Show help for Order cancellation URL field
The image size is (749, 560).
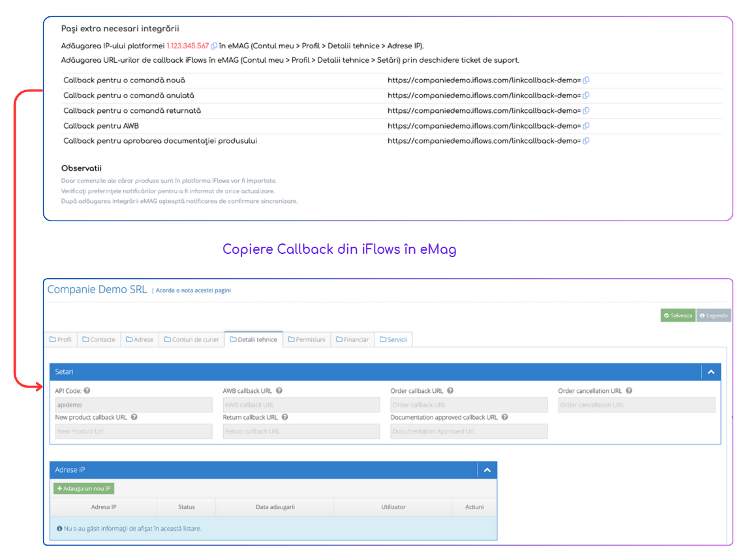click(629, 390)
